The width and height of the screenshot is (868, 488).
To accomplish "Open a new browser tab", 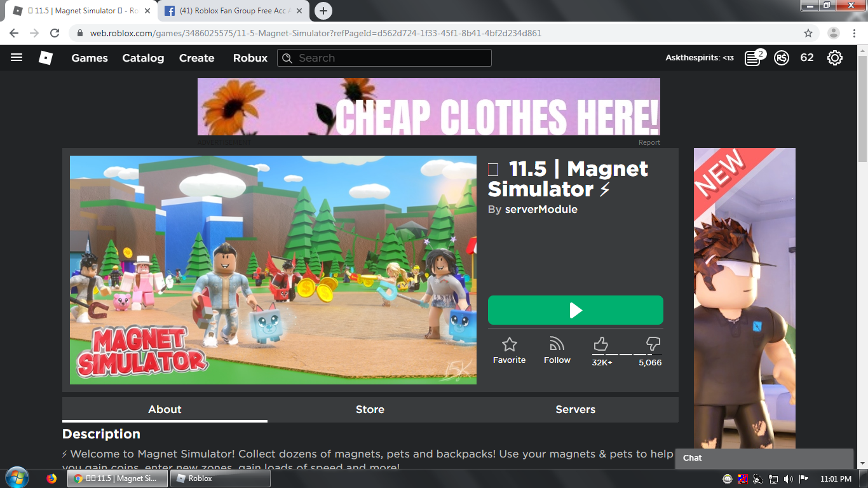I will coord(323,11).
